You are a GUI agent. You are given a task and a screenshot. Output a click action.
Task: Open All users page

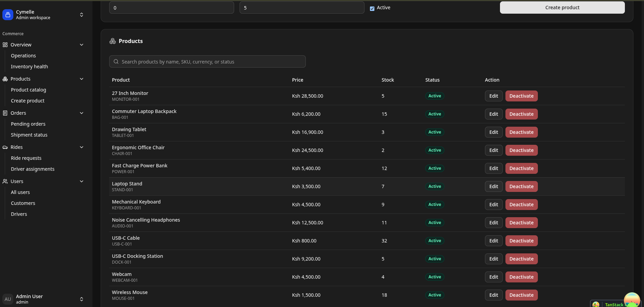point(20,192)
